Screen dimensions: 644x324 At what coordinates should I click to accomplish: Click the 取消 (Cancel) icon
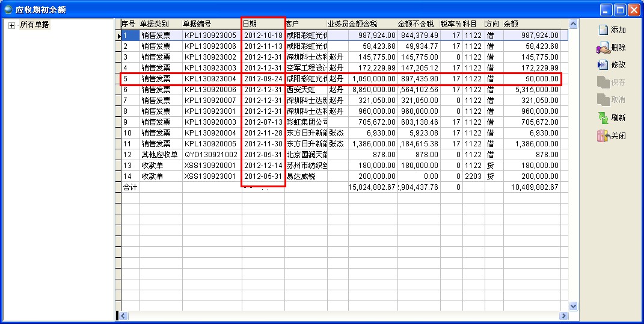click(x=603, y=100)
